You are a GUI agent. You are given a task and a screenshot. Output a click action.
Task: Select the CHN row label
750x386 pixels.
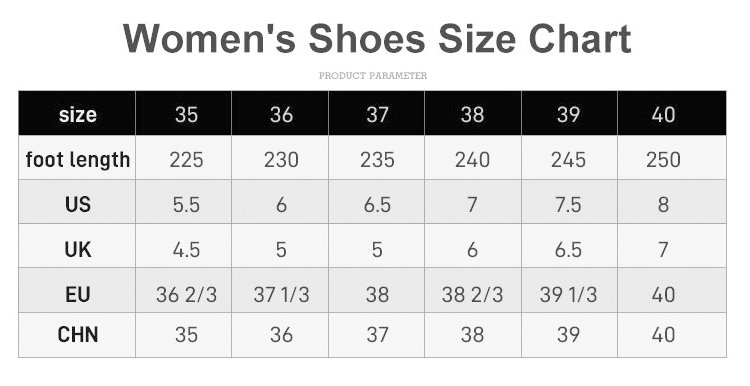coord(77,334)
